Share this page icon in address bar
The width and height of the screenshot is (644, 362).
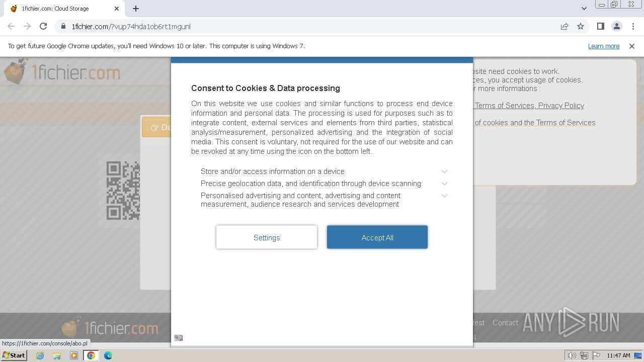(x=565, y=27)
